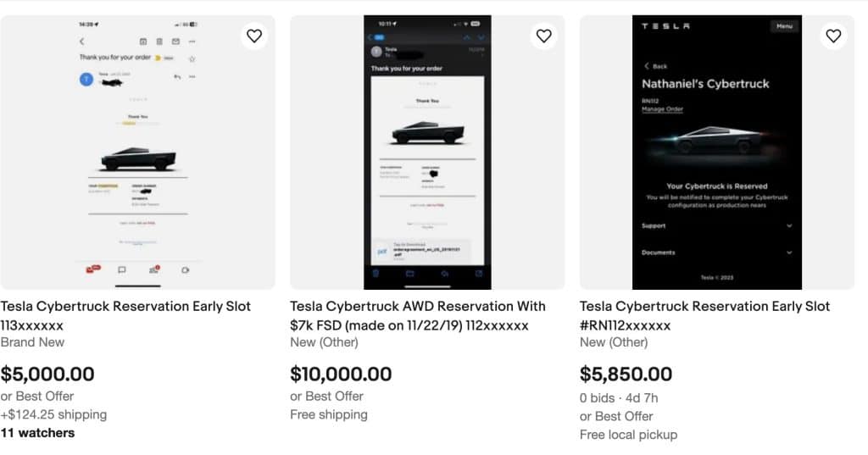
Task: Click the blue Tesla sender avatar
Action: (86, 80)
